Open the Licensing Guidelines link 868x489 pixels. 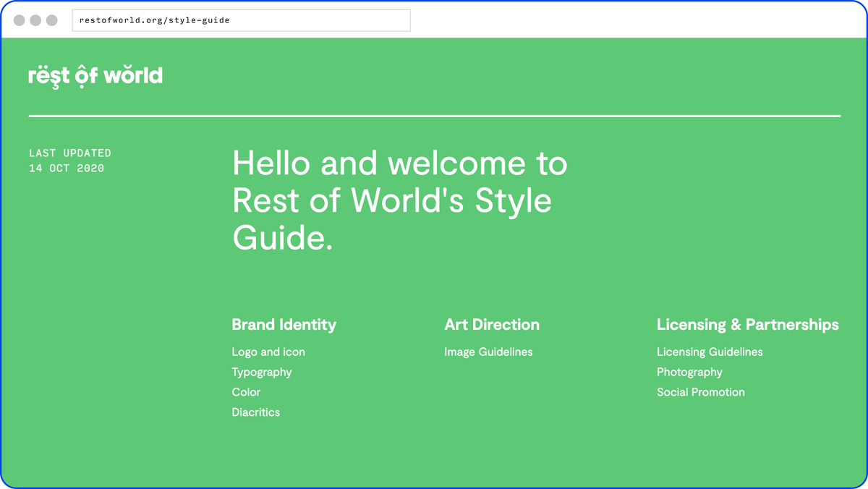tap(710, 352)
